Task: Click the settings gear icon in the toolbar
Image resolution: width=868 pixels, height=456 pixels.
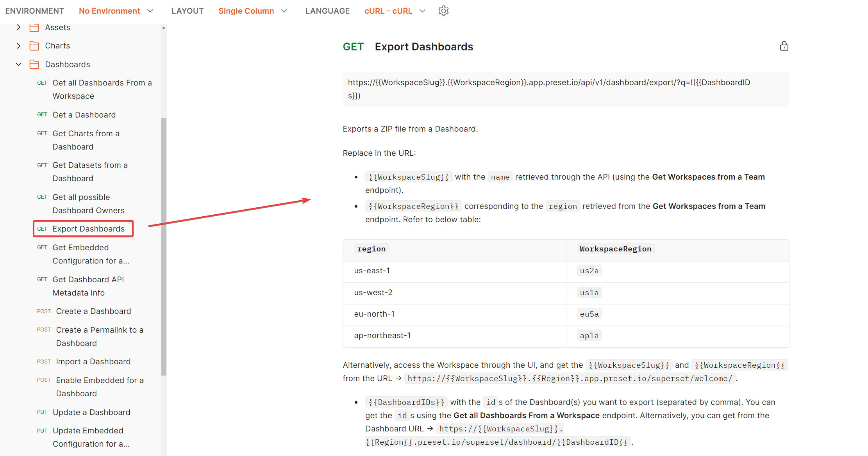Action: coord(443,11)
